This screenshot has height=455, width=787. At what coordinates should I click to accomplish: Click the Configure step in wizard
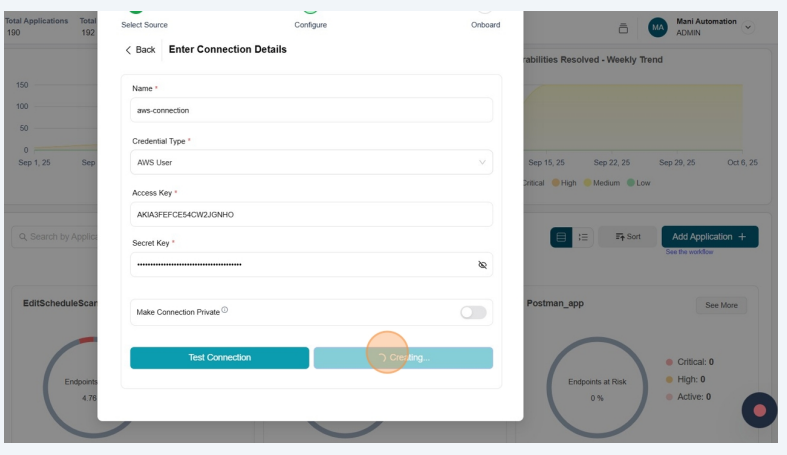(310, 24)
